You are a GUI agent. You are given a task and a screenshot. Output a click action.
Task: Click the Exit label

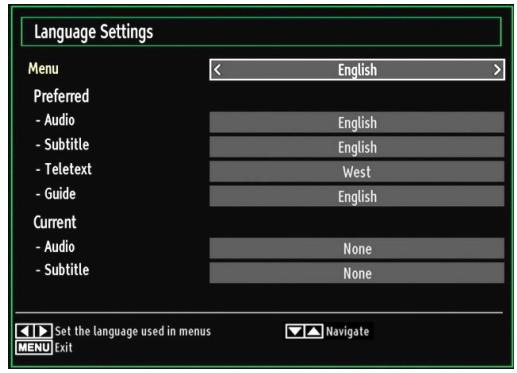63,347
